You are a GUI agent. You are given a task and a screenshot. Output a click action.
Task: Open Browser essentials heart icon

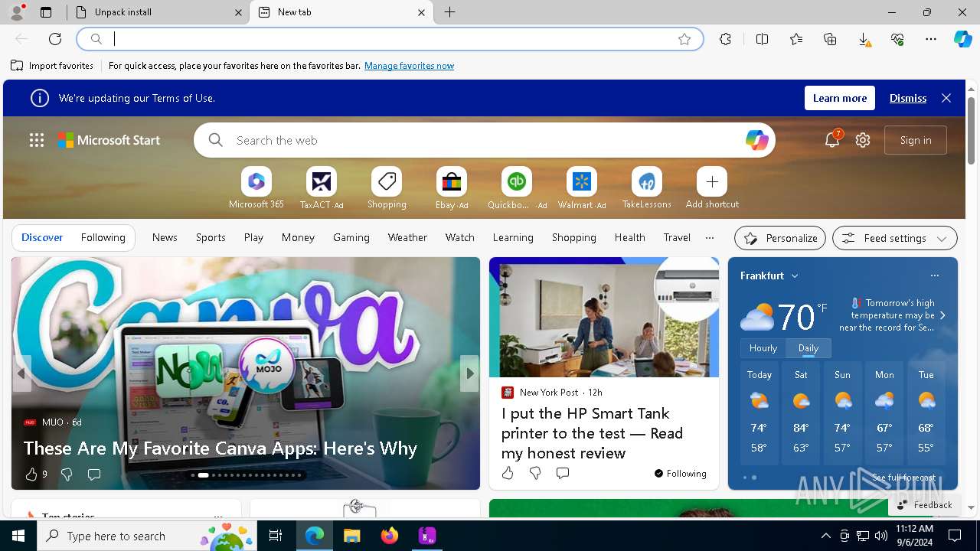pos(897,39)
